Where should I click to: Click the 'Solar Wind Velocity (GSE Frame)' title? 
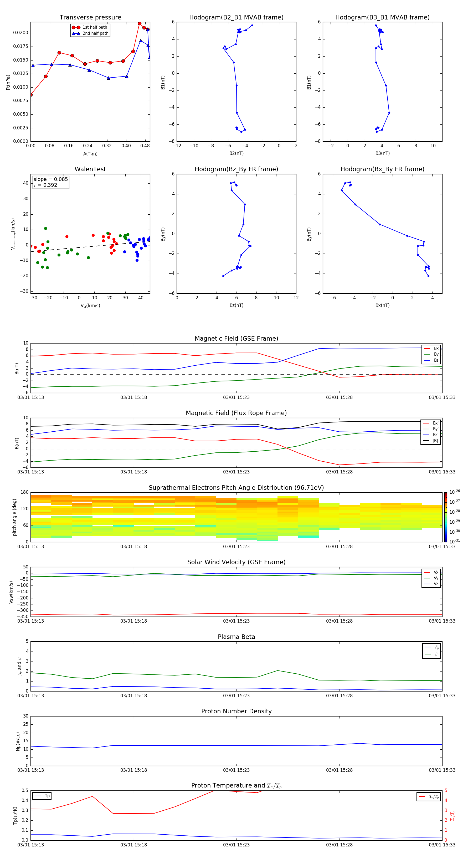click(236, 562)
